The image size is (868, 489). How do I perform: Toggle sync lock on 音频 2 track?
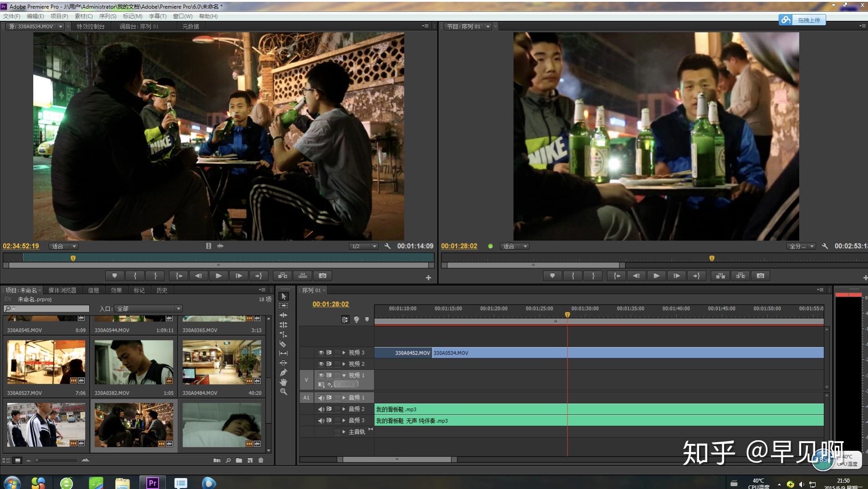(x=329, y=409)
